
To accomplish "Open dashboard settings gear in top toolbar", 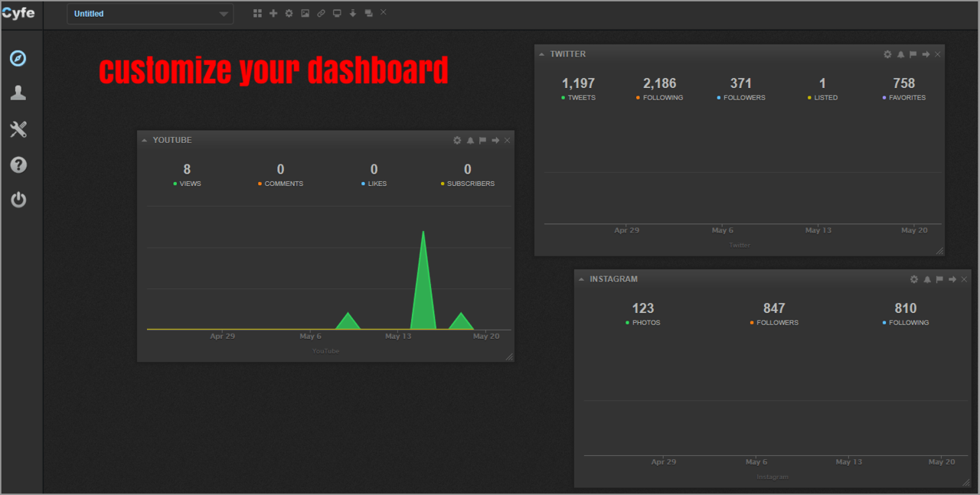I will click(289, 13).
